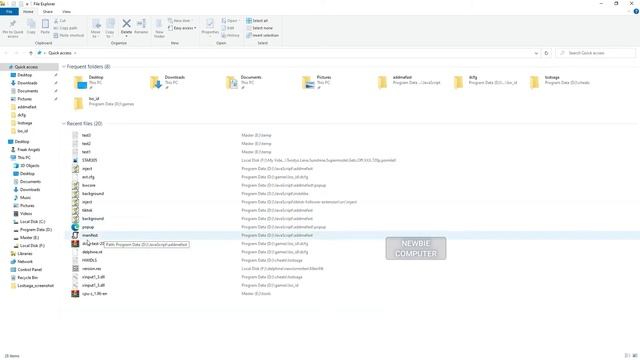Screen dimensions: 640x360
Task: Click the Quick access address bar path
Action: [x=60, y=53]
